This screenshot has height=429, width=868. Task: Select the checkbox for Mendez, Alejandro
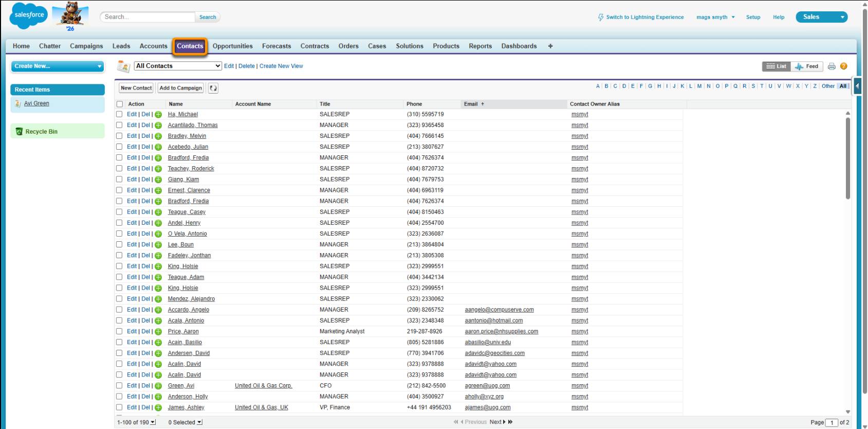(119, 298)
